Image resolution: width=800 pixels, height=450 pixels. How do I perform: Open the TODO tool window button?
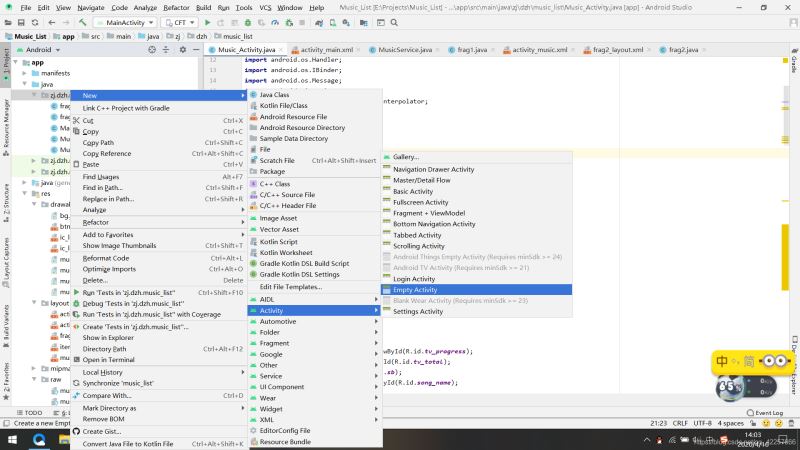point(32,412)
